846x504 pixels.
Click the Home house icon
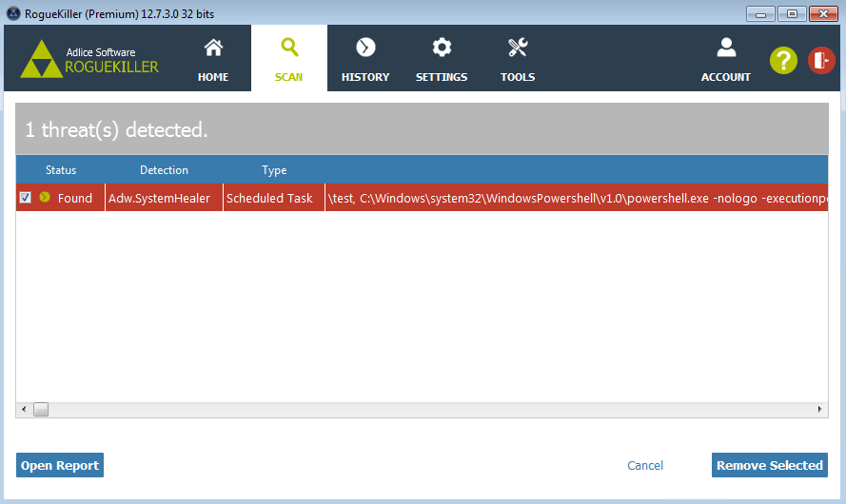(213, 48)
